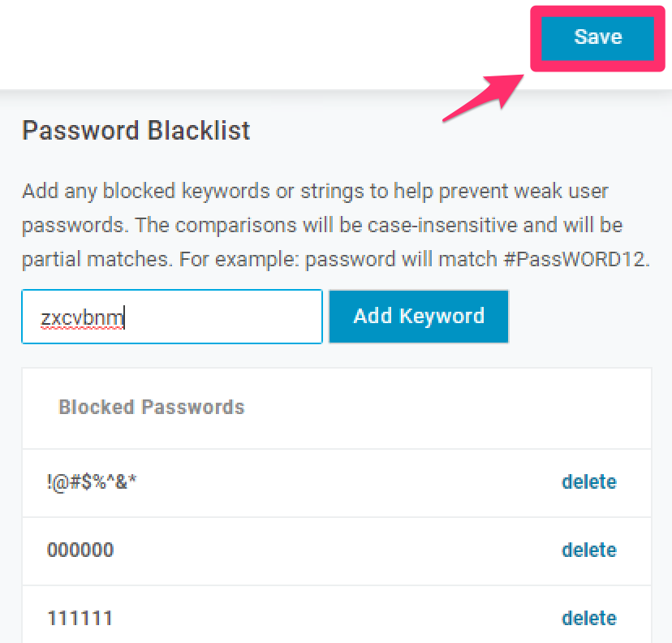Delete the blocked password !@#$%^&*
Image resolution: width=672 pixels, height=643 pixels.
589,481
